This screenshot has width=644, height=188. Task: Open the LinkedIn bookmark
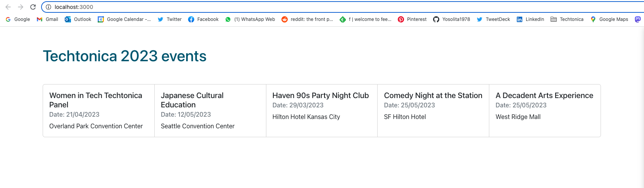pyautogui.click(x=530, y=19)
